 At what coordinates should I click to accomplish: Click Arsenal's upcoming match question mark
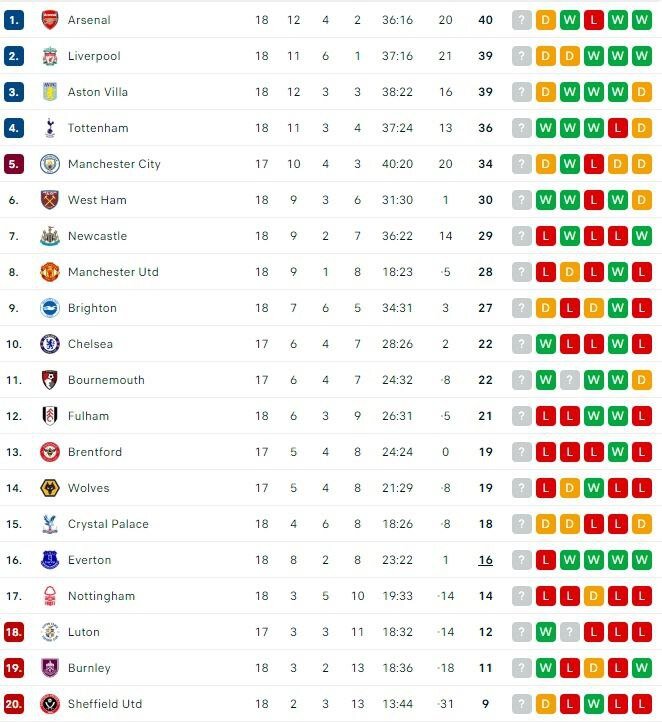tap(522, 20)
